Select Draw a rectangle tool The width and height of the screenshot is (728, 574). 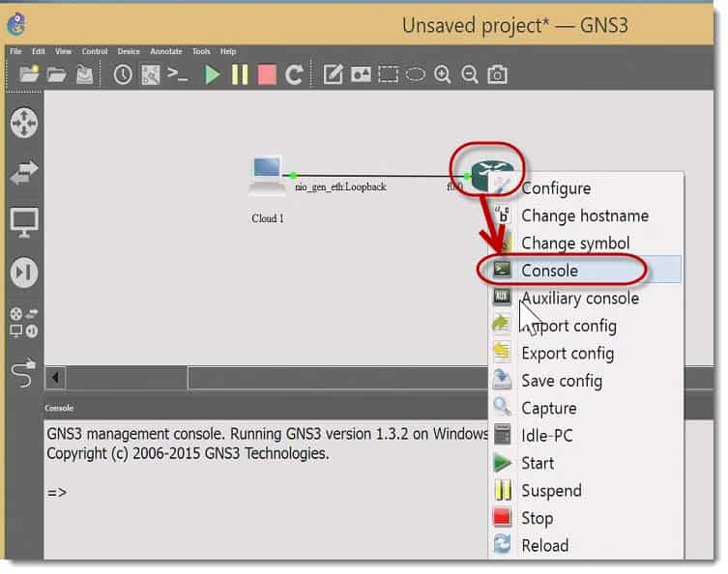388,74
